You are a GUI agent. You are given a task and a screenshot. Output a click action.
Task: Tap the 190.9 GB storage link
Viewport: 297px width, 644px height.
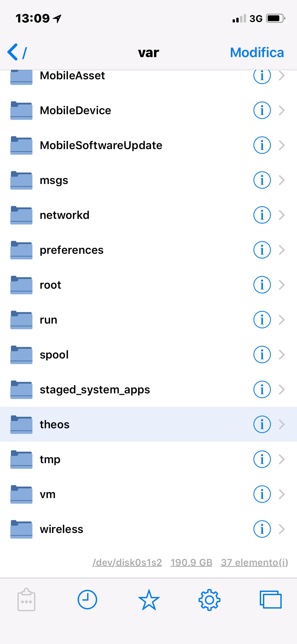tap(191, 562)
